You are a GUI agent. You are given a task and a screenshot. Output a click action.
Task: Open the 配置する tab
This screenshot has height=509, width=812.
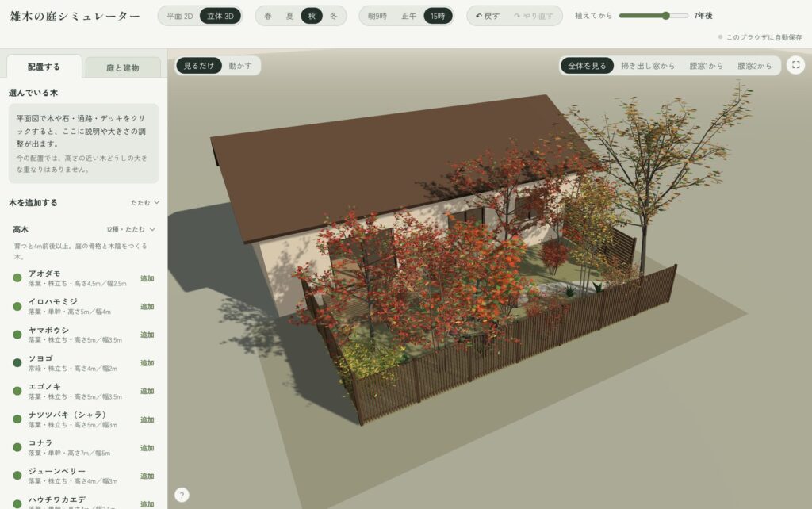[x=44, y=67]
